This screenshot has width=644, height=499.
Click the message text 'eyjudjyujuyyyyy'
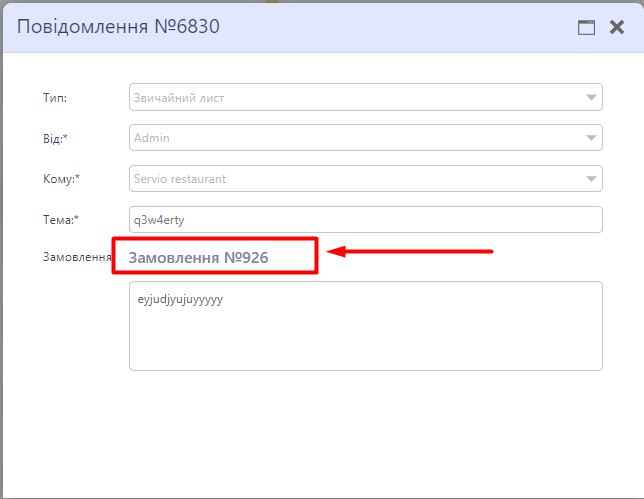click(x=180, y=299)
